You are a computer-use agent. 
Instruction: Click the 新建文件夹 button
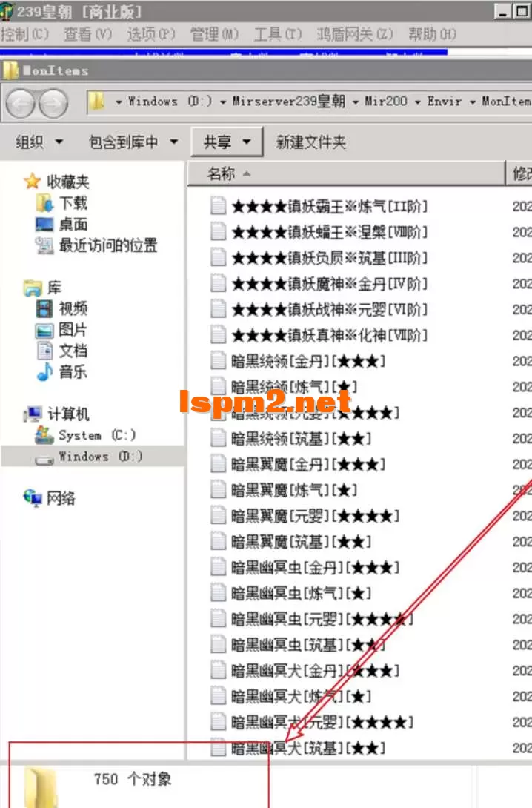pos(310,142)
